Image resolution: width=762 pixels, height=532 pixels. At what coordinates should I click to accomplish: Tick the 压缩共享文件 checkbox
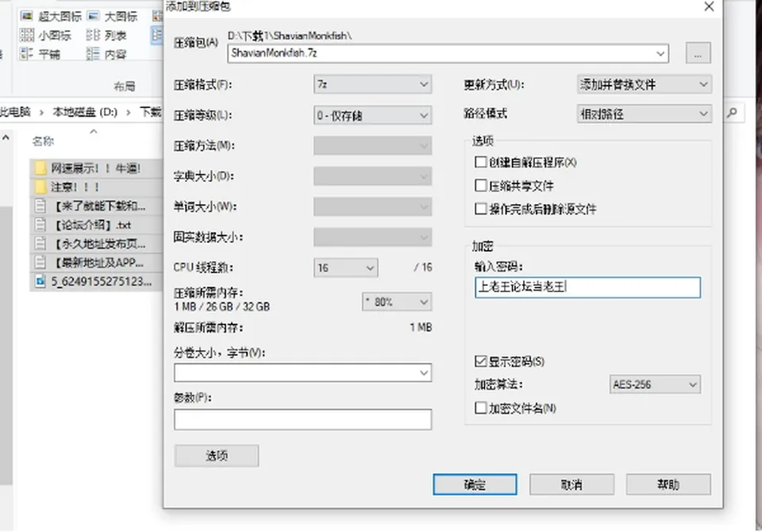coord(481,185)
